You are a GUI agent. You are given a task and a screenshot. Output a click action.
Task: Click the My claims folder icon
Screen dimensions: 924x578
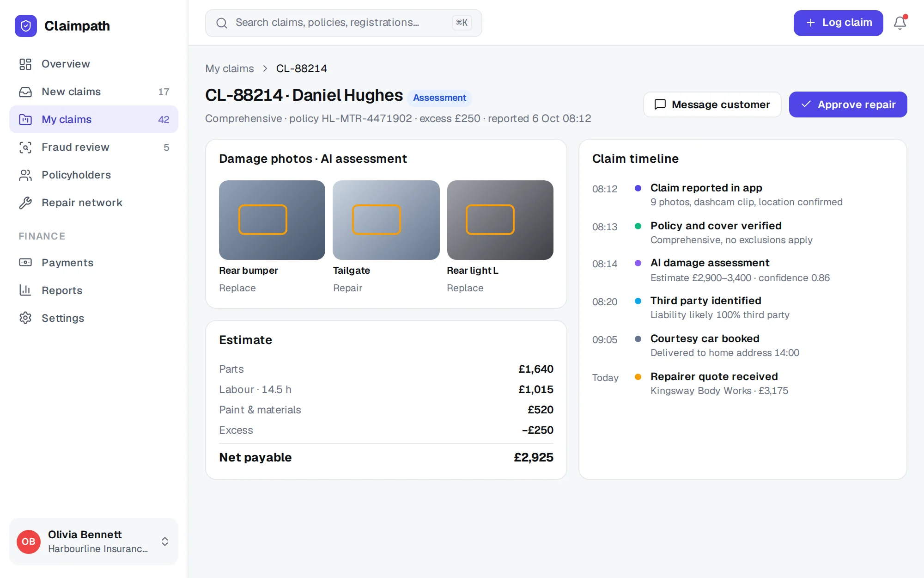(x=25, y=119)
